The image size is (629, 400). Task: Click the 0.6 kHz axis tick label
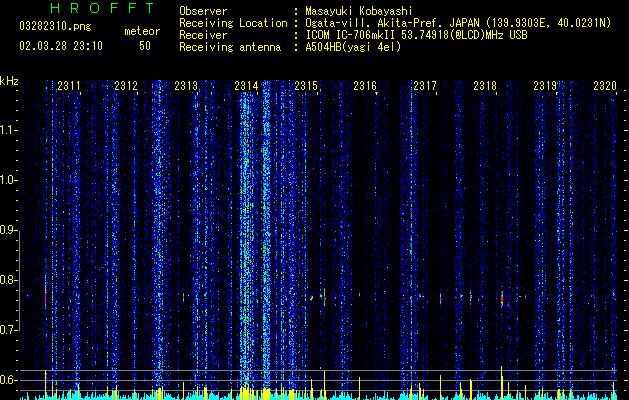(x=8, y=380)
